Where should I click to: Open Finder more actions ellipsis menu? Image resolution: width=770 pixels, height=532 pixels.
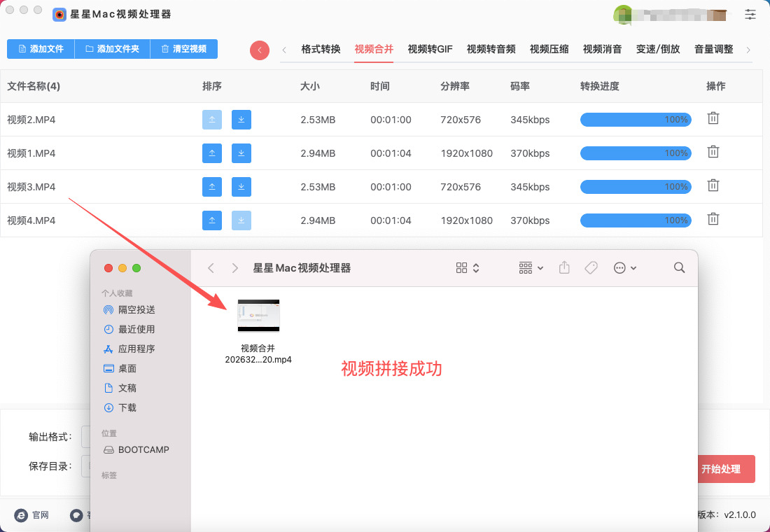[624, 267]
